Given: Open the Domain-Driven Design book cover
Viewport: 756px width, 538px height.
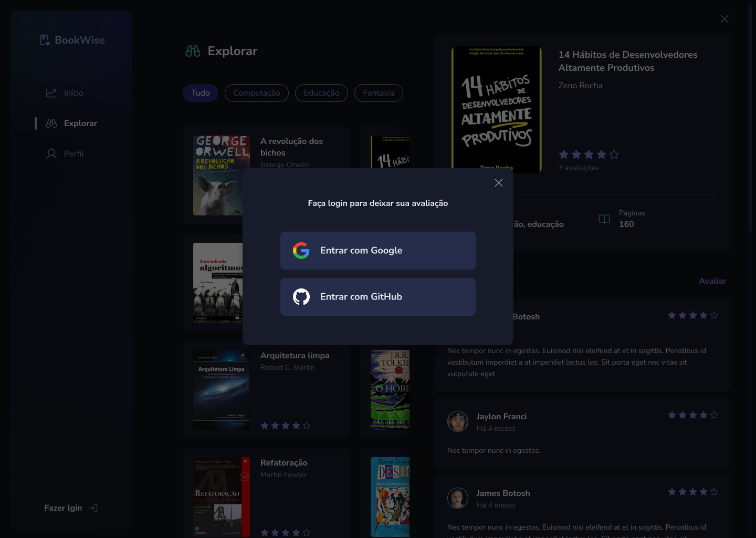Looking at the screenshot, I should click(x=390, y=496).
